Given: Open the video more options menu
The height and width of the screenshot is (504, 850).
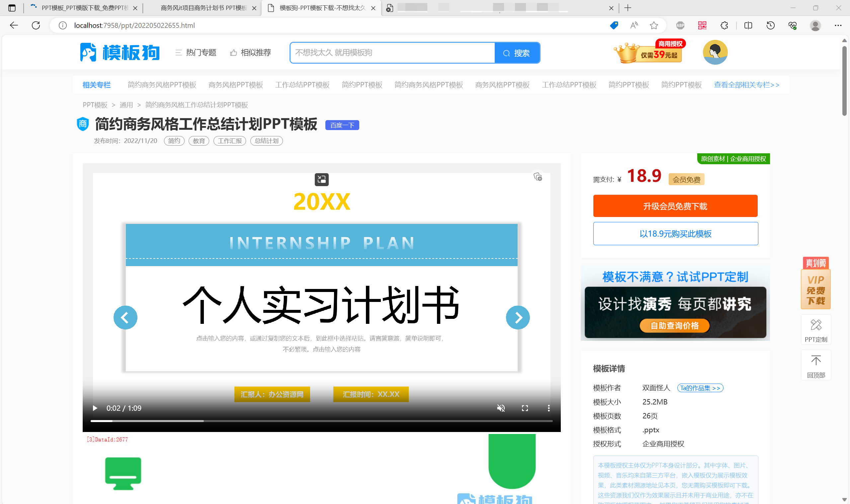Looking at the screenshot, I should tap(549, 408).
